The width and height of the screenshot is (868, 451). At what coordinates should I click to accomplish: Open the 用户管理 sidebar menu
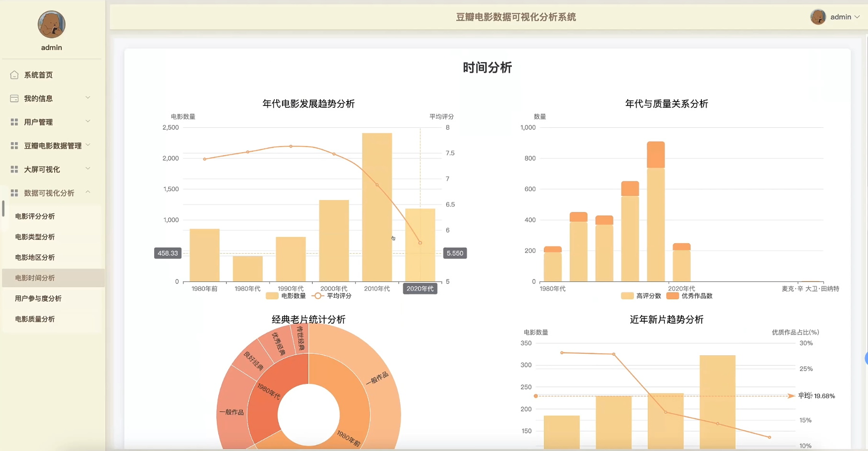click(x=53, y=122)
